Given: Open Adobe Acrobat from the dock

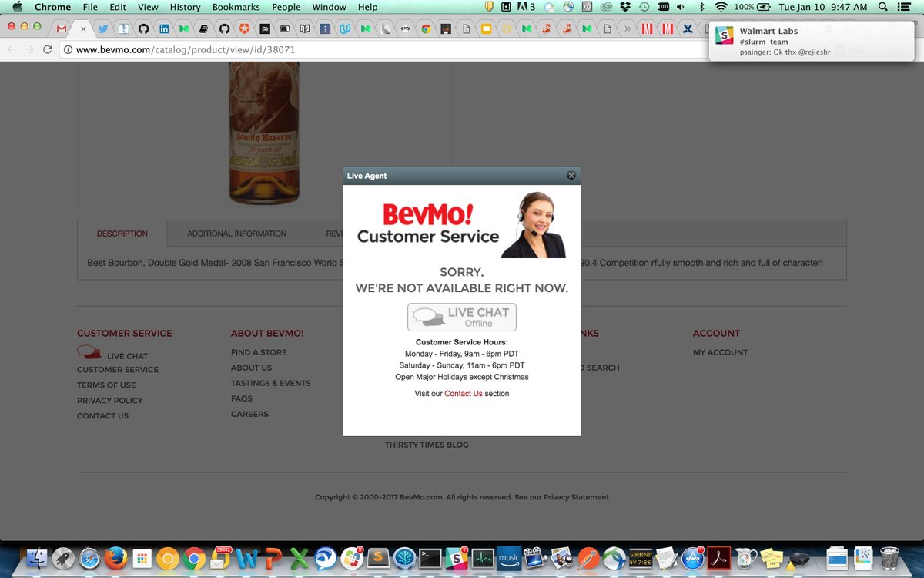Looking at the screenshot, I should pos(718,559).
